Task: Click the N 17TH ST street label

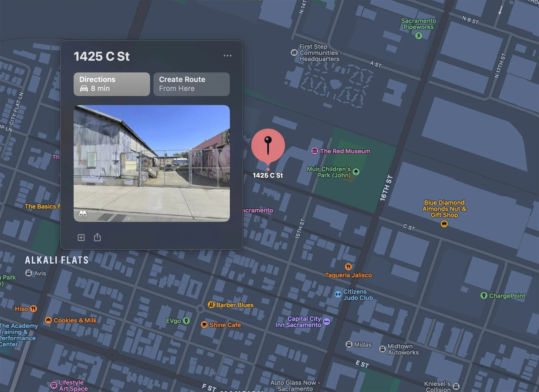Action: pyautogui.click(x=500, y=66)
